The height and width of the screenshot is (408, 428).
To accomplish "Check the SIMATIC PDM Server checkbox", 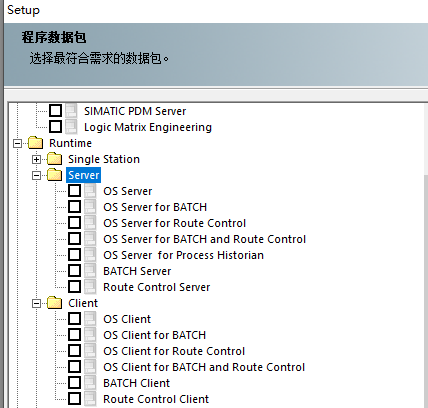I will pos(55,111).
